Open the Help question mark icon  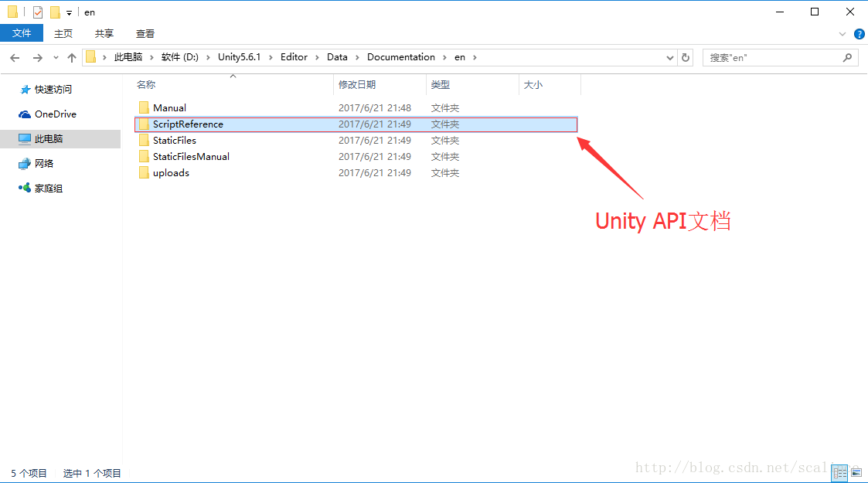coord(859,34)
